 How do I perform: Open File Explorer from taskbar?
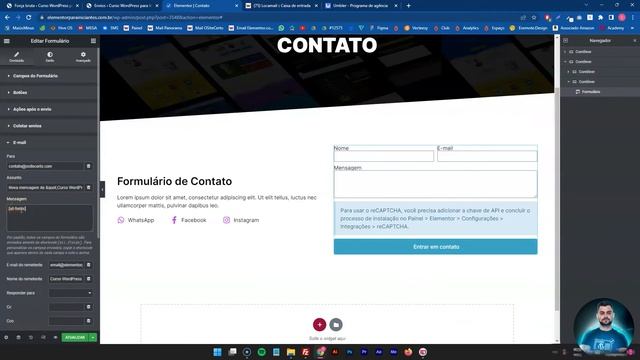click(x=291, y=352)
